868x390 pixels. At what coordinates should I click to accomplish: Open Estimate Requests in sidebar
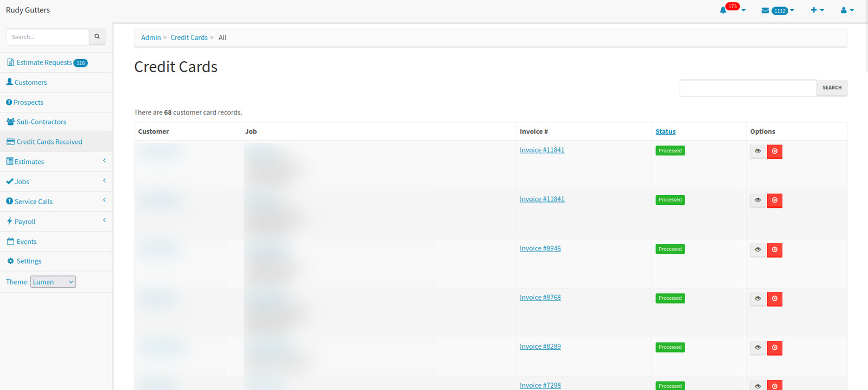pos(43,62)
